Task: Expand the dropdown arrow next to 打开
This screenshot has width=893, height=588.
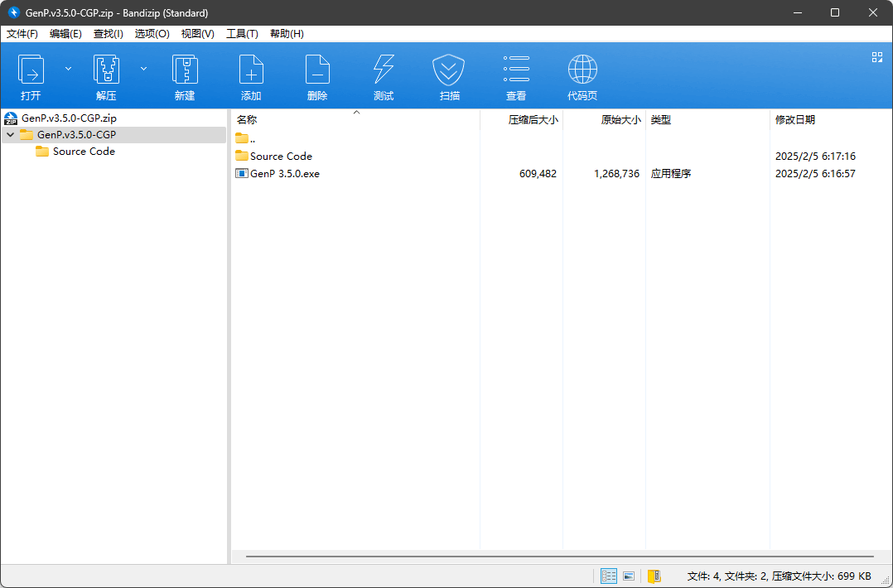Action: 68,69
